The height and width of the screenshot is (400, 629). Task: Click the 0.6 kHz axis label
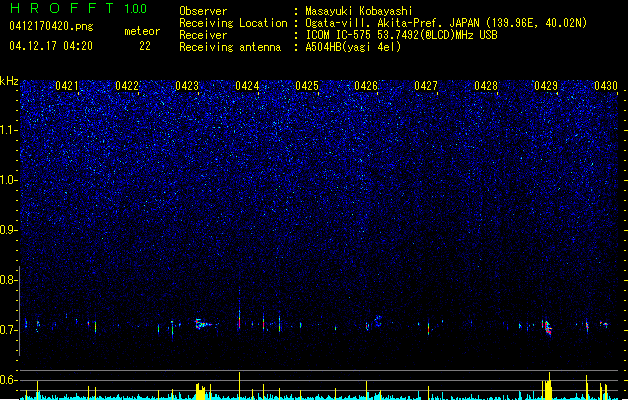[x=9, y=380]
